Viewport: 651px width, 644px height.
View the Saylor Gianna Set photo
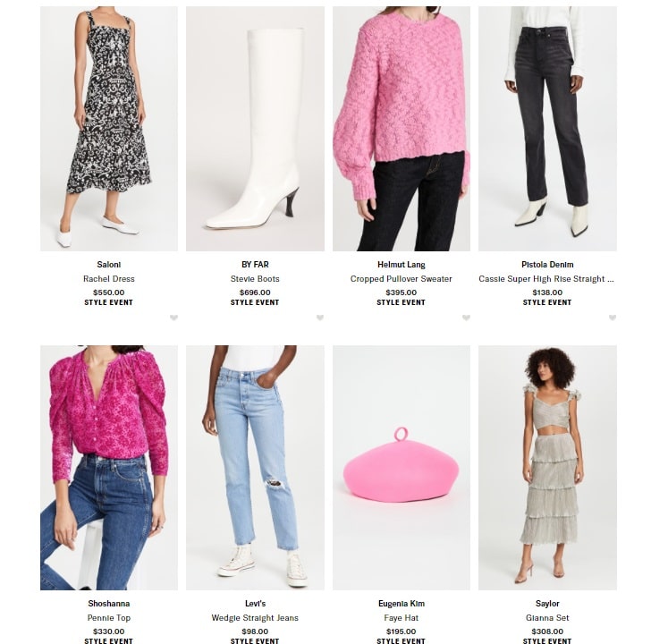[547, 468]
